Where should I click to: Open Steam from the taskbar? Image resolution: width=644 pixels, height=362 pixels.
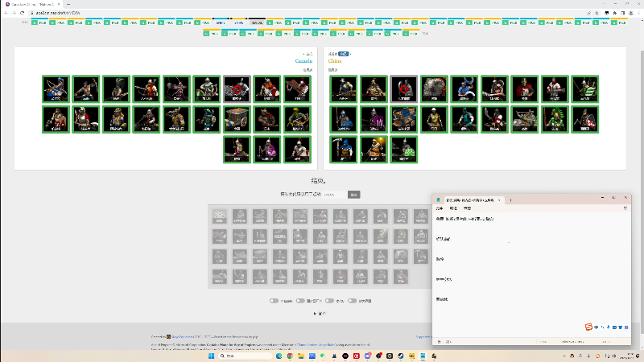click(400, 356)
